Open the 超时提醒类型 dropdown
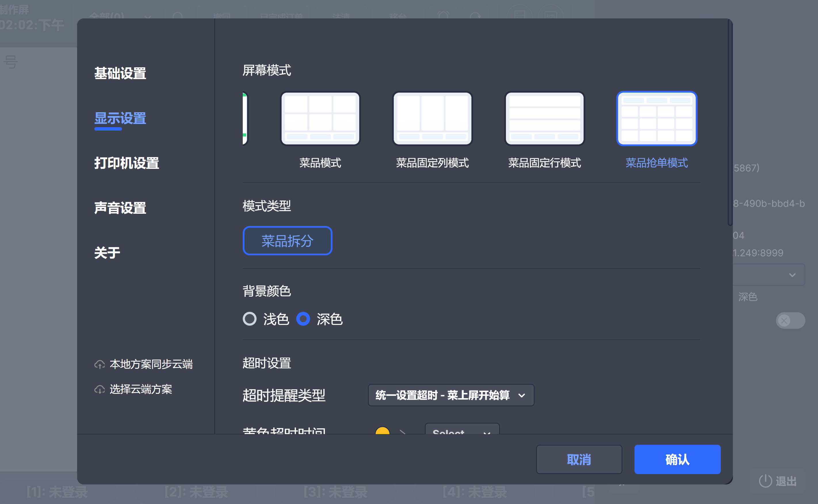The width and height of the screenshot is (818, 504). [x=451, y=395]
